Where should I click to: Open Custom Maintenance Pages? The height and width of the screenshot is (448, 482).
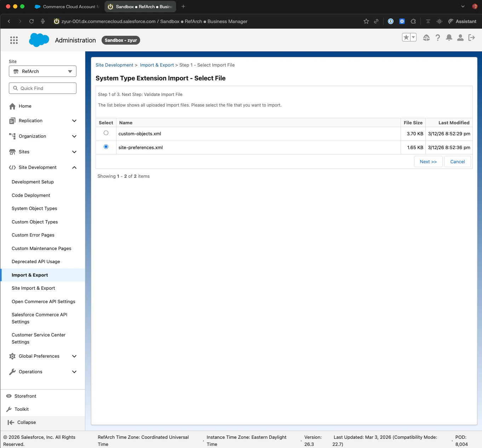(41, 249)
